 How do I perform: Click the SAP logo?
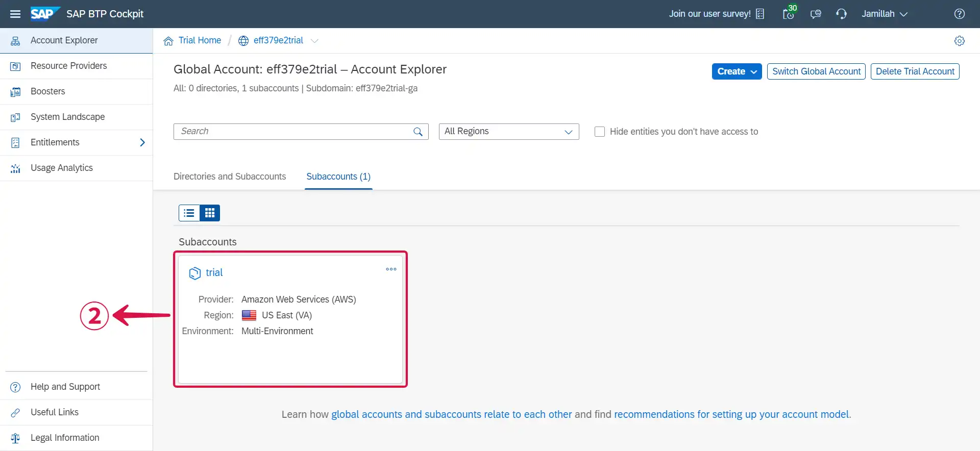point(45,14)
